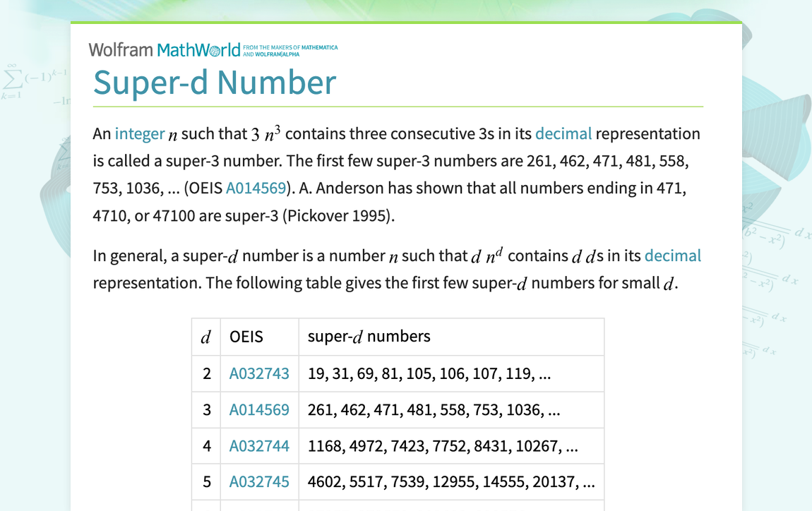
Task: Click the OEIS A014569 link in the paragraph text
Action: [x=256, y=188]
